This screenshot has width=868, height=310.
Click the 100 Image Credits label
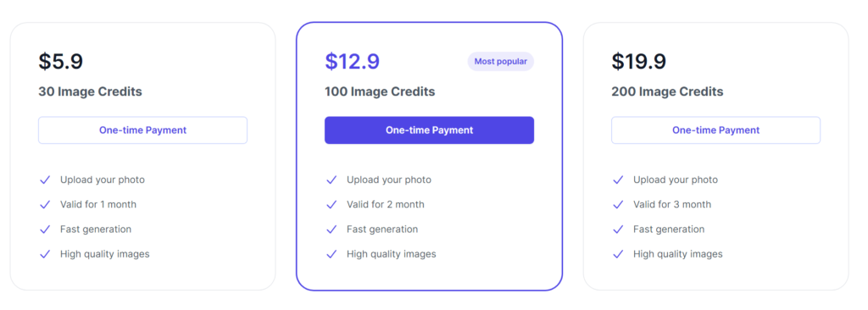click(x=380, y=91)
